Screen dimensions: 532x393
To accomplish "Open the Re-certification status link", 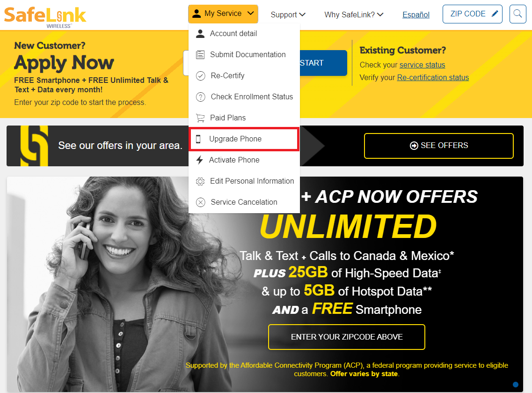I will coord(433,77).
